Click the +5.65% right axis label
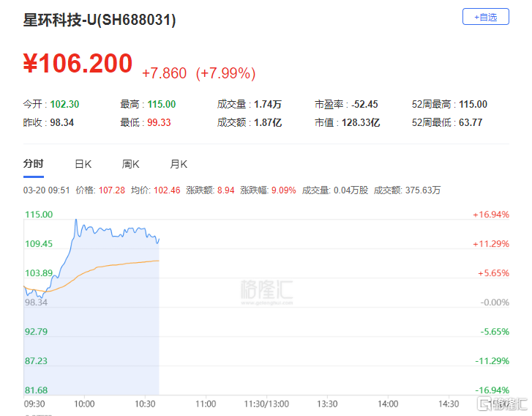The height and width of the screenshot is (416, 532). coord(493,273)
